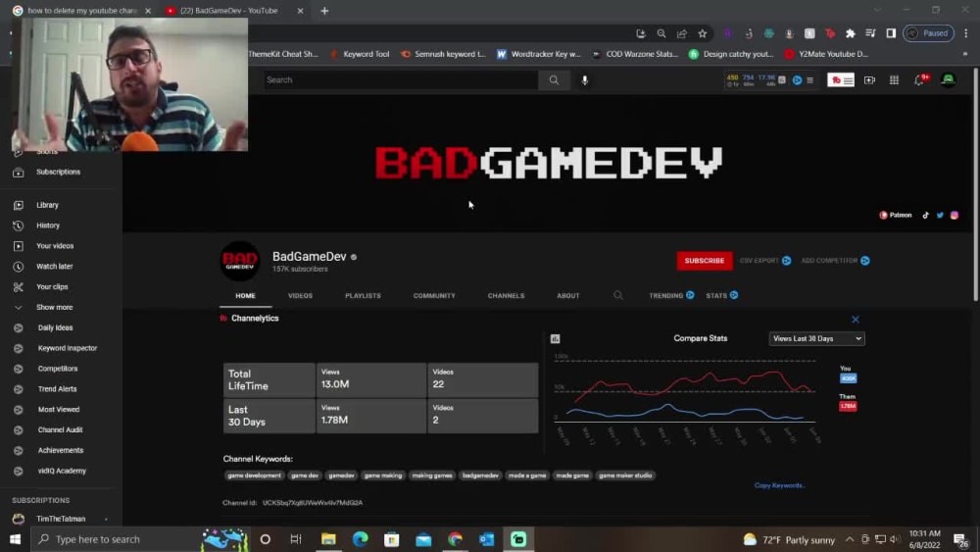Click the YouTube search magnifier button
This screenshot has width=980, height=552.
(554, 80)
